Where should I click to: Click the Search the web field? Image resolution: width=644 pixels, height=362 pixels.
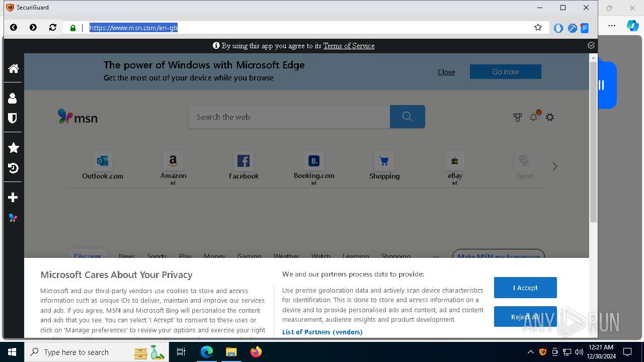(289, 117)
